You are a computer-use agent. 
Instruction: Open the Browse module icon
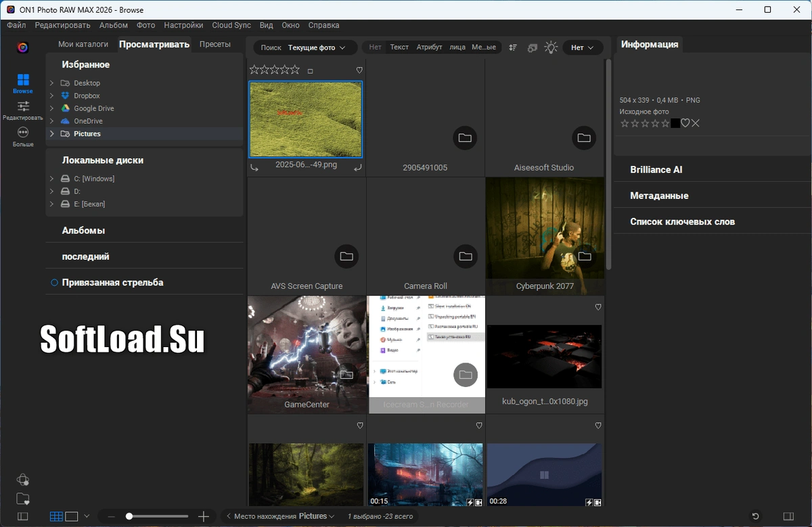click(x=23, y=81)
